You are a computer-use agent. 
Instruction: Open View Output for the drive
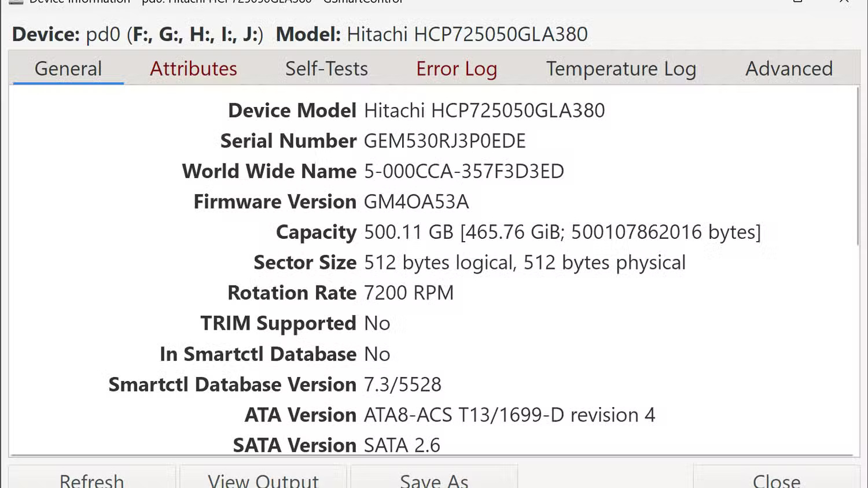263,480
